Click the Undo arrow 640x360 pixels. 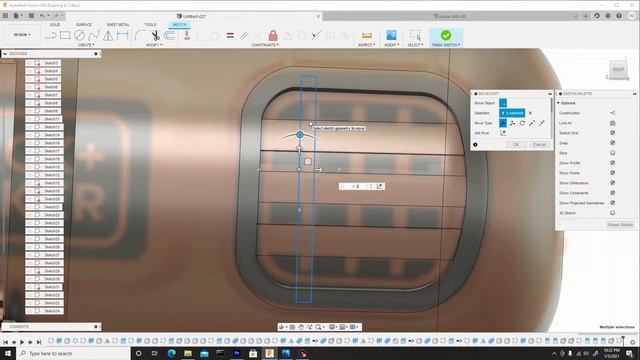(42, 16)
